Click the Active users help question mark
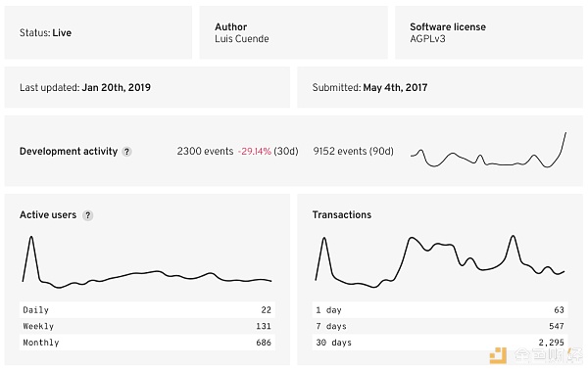This screenshot has width=588, height=369. 88,215
